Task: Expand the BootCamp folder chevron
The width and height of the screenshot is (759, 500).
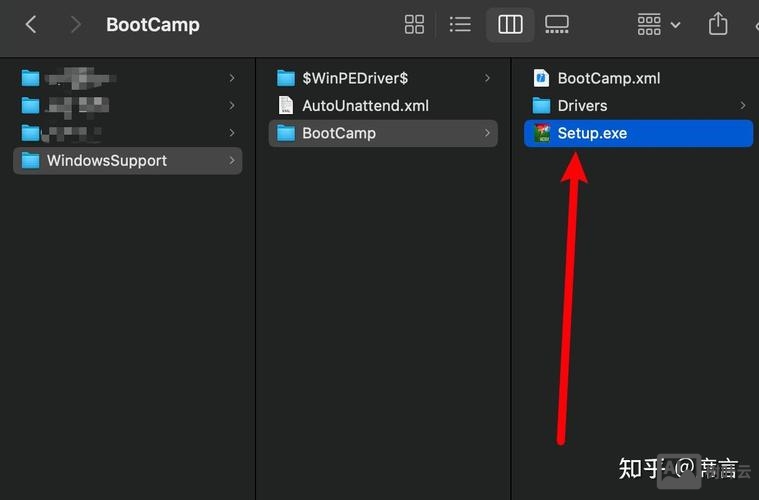Action: (x=488, y=133)
